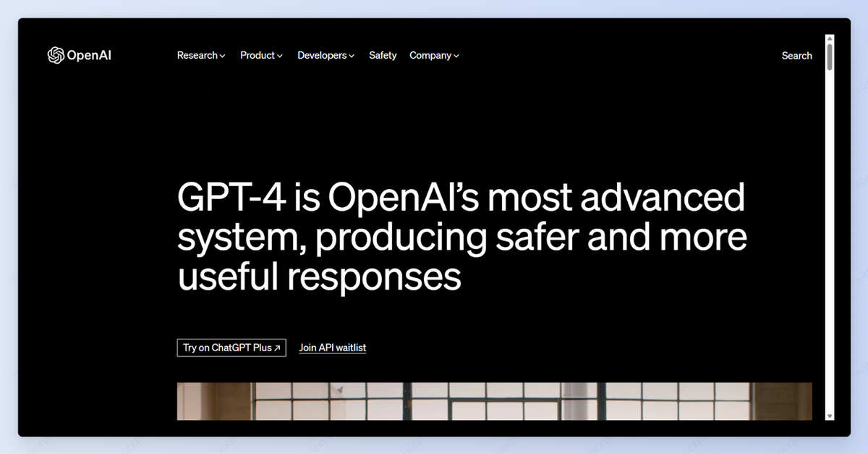The width and height of the screenshot is (868, 454).
Task: Click the chevron icon next to Developers
Action: (351, 56)
